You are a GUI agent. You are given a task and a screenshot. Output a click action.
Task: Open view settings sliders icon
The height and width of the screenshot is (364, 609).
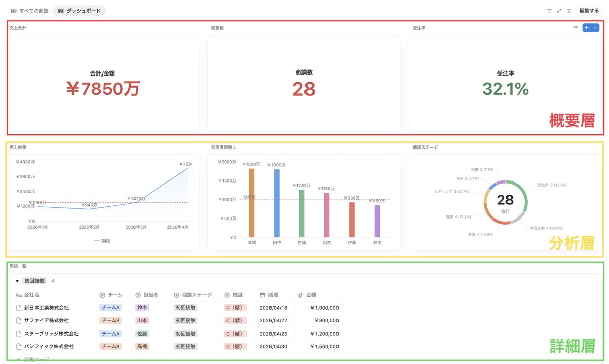click(x=569, y=11)
